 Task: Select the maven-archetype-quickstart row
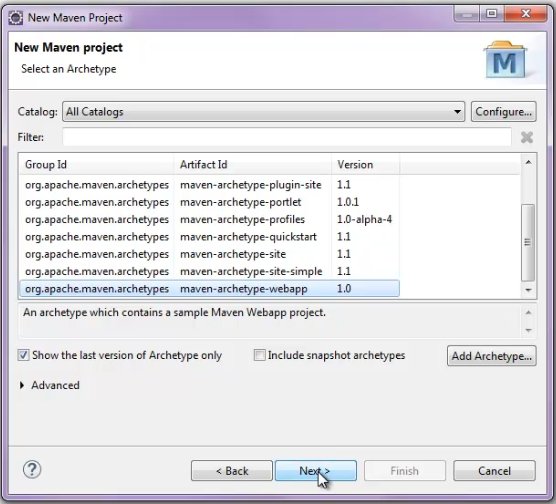pos(210,237)
